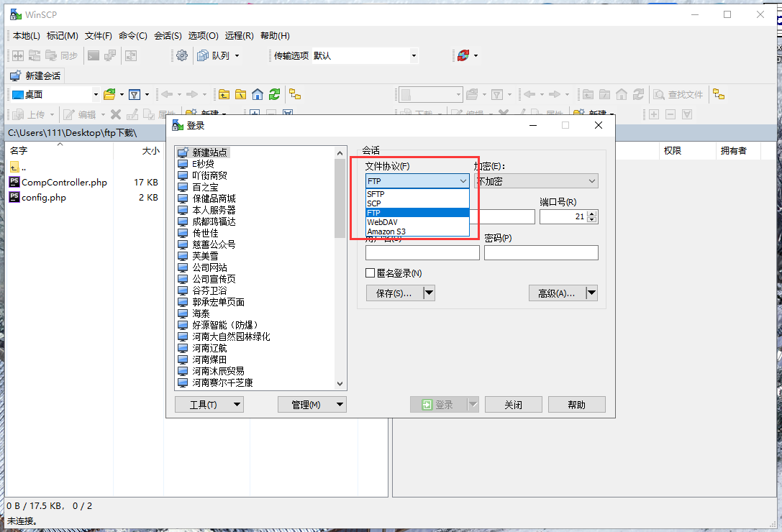Select the 本人服务器 site entry

pos(214,210)
